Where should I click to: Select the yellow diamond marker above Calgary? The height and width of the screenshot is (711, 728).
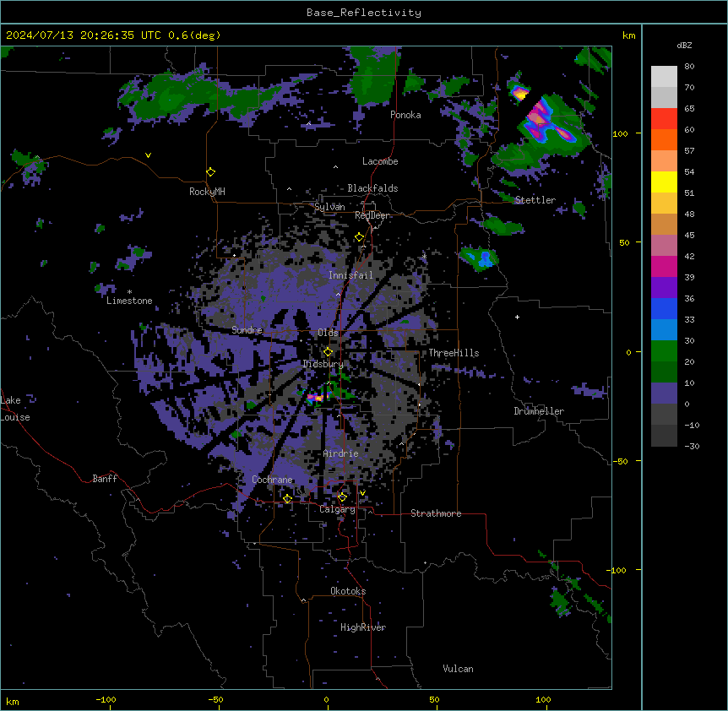(x=342, y=497)
